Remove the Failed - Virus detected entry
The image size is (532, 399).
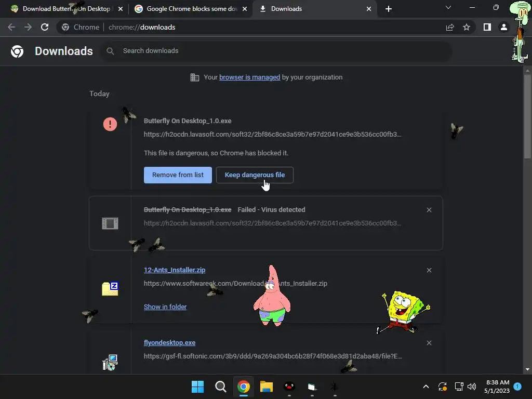click(x=429, y=210)
